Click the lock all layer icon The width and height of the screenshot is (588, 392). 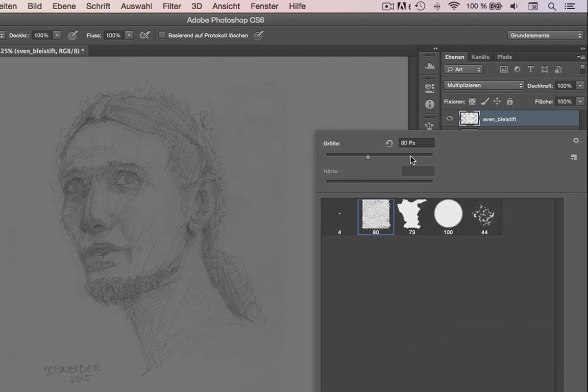(510, 101)
